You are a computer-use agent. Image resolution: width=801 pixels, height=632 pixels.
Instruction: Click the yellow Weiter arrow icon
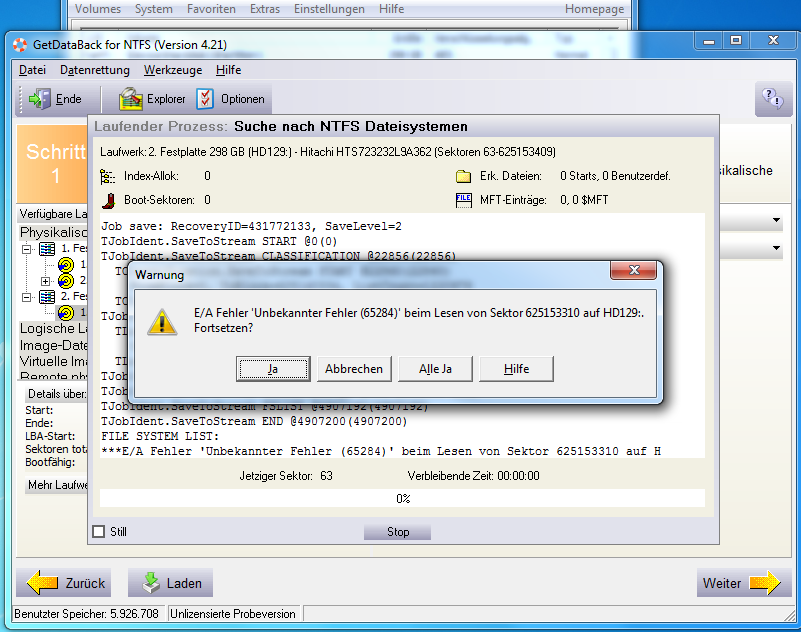pos(765,582)
